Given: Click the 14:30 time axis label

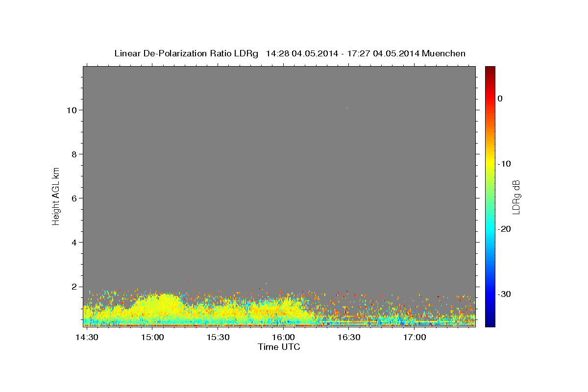Looking at the screenshot, I should (x=87, y=338).
